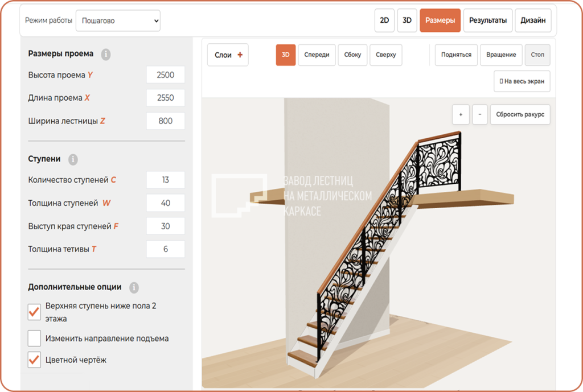Go to the Результаты tab
Image resolution: width=583 pixels, height=392 pixels.
click(x=488, y=20)
